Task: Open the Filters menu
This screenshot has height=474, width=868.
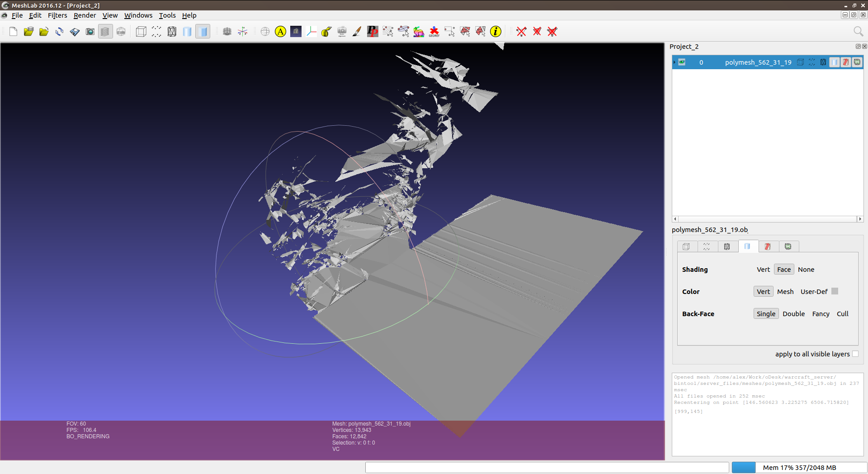Action: point(57,15)
